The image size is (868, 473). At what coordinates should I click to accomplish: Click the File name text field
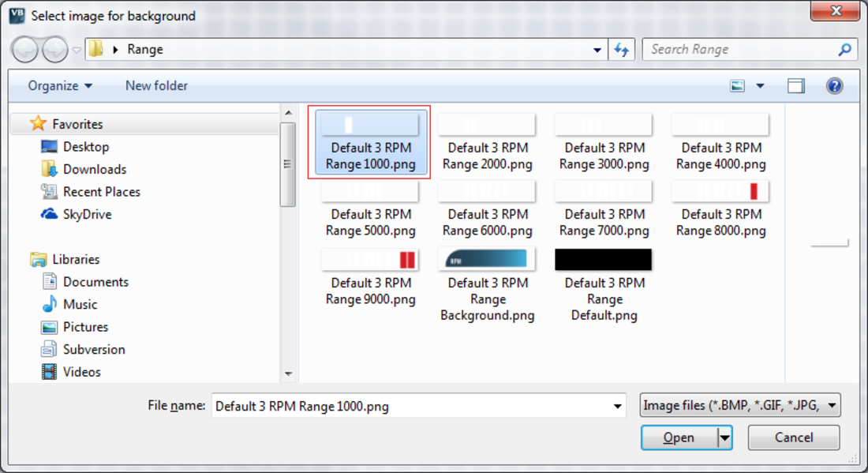tap(411, 407)
